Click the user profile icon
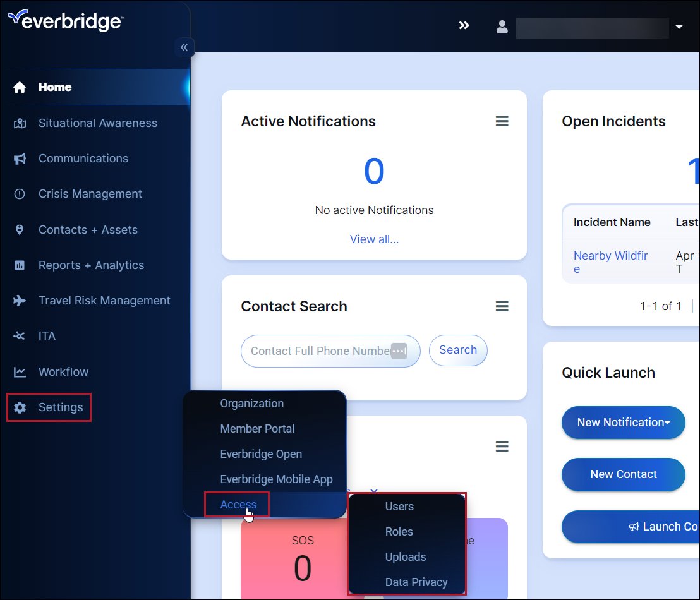Viewport: 700px width, 600px height. [x=502, y=27]
